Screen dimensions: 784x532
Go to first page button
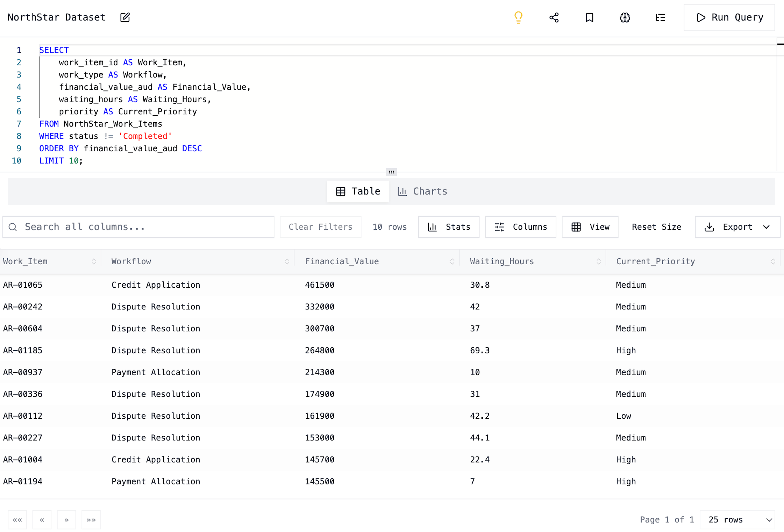[x=17, y=520]
